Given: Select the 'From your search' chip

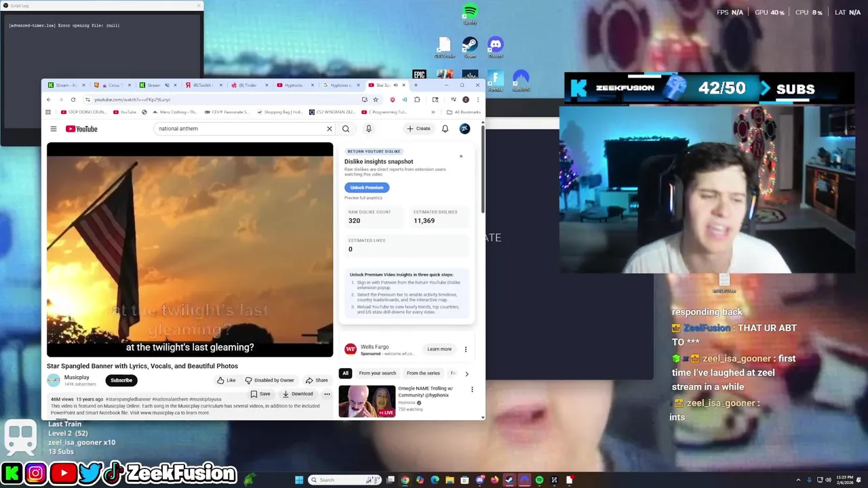Looking at the screenshot, I should (x=378, y=373).
